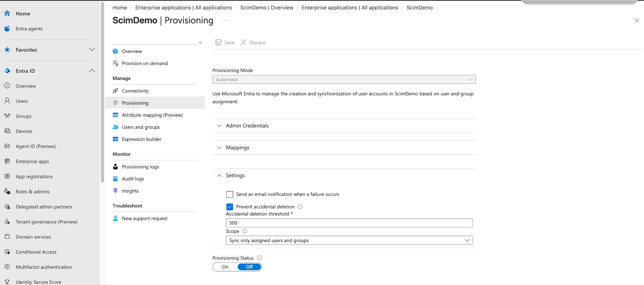Click the Save disk icon

coord(218,42)
